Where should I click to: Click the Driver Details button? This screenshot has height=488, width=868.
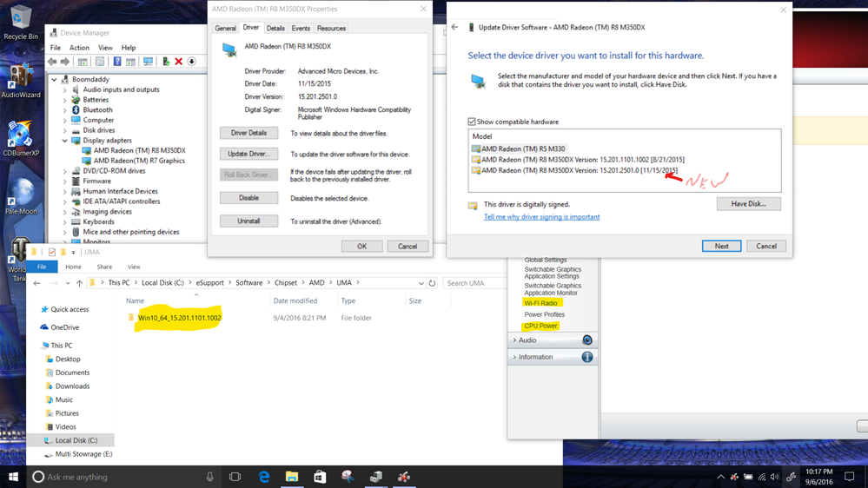248,133
